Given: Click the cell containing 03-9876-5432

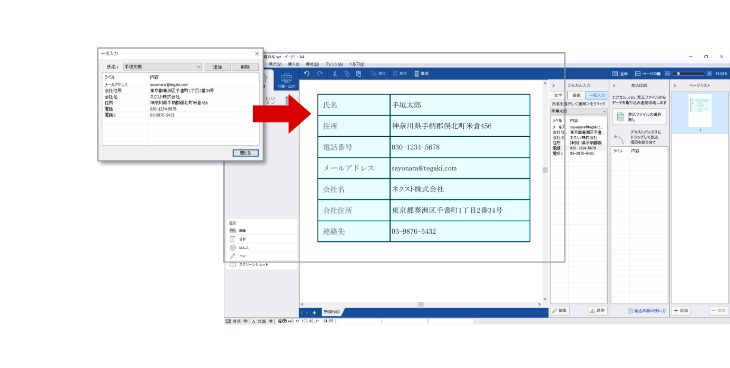Looking at the screenshot, I should tap(460, 231).
